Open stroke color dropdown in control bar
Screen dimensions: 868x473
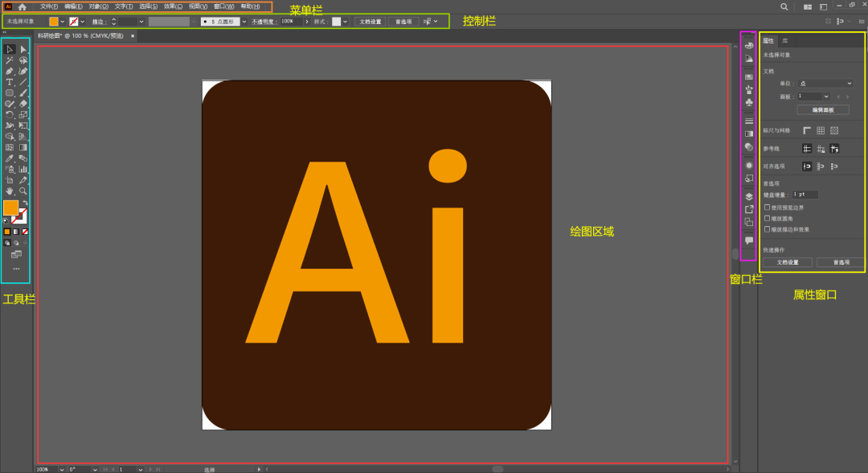[83, 22]
